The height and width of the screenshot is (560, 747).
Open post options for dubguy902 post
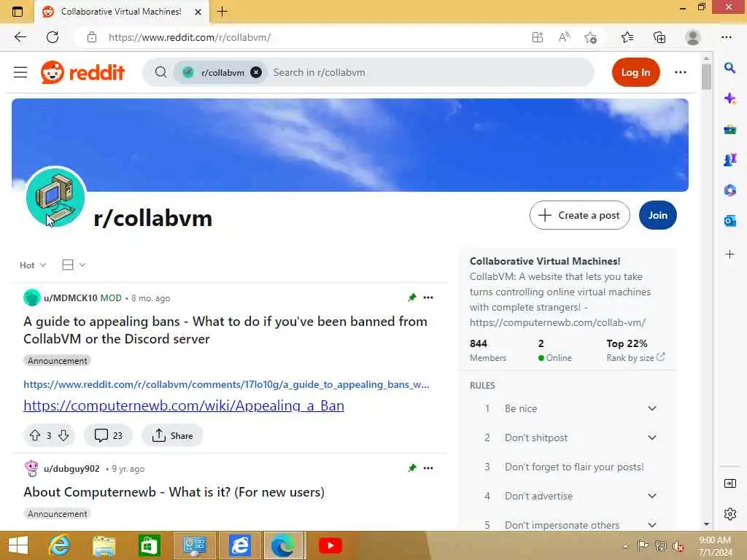click(428, 468)
